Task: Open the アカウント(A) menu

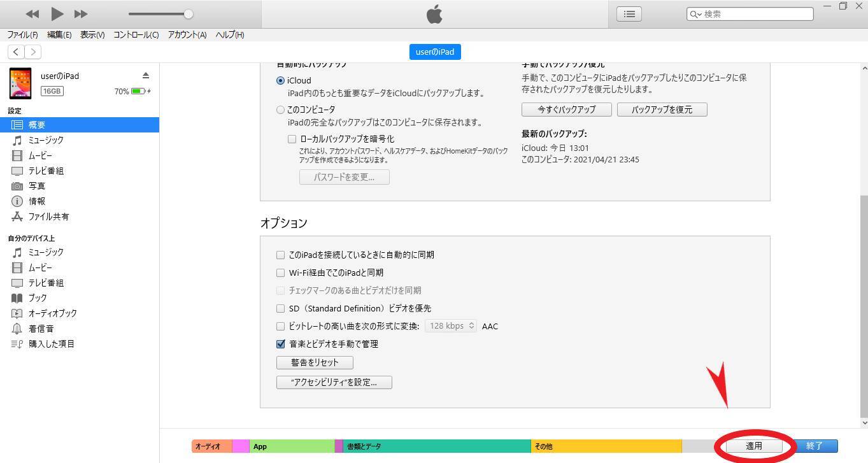Action: click(187, 35)
